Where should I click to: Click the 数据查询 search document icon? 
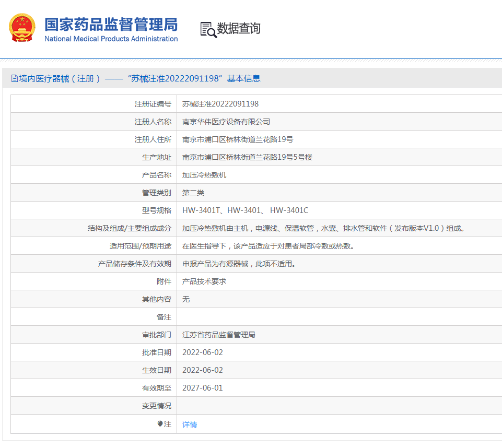(x=208, y=30)
